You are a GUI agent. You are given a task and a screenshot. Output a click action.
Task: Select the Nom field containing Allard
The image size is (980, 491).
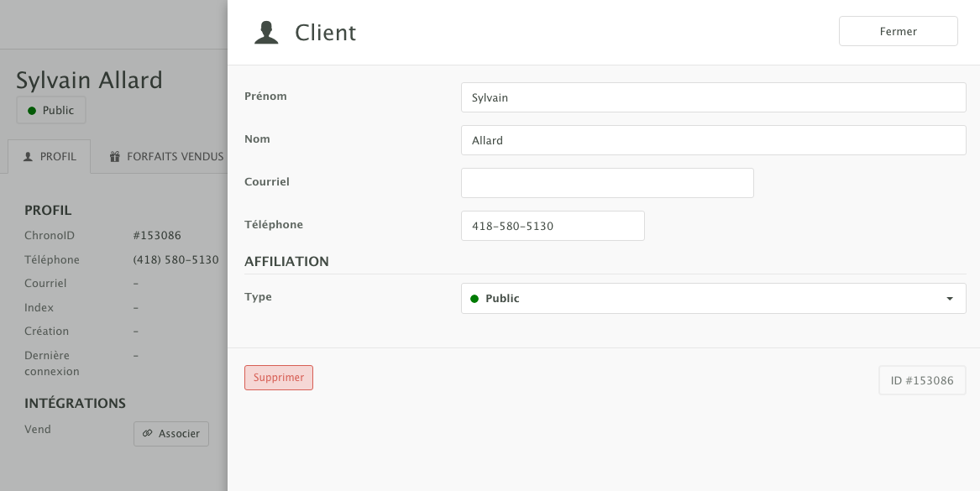713,140
